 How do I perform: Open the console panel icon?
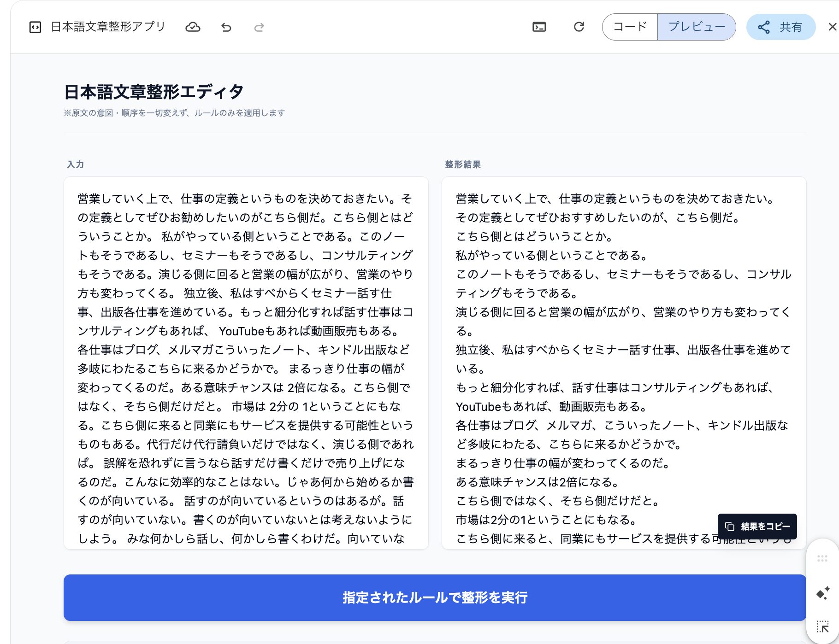[x=539, y=27]
